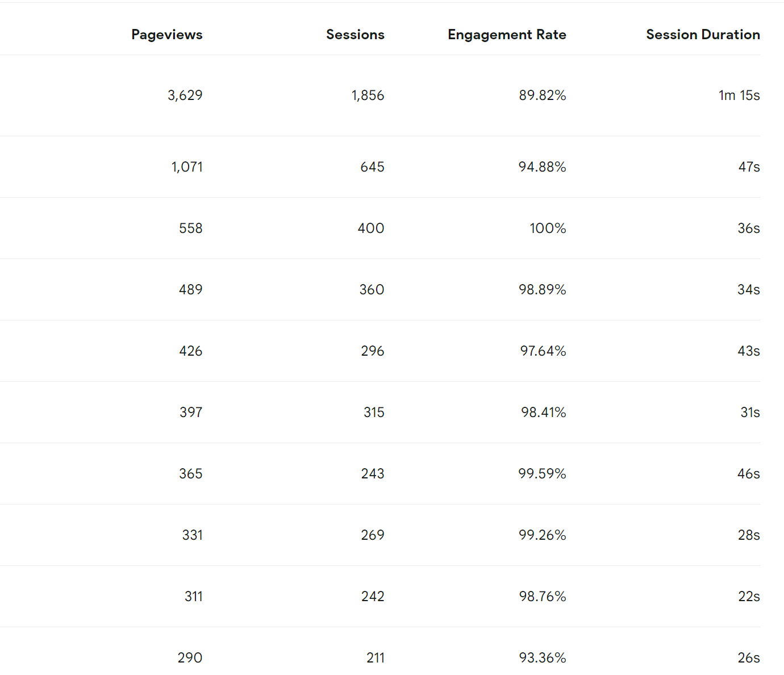This screenshot has height=675, width=784.
Task: Select the 100% engagement rate cell
Action: 548,228
